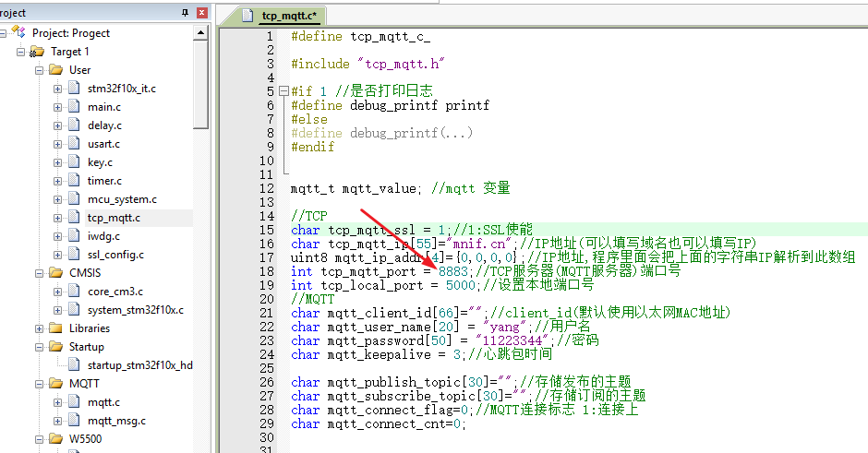Collapse the MQTT group
The image size is (868, 453).
click(39, 384)
